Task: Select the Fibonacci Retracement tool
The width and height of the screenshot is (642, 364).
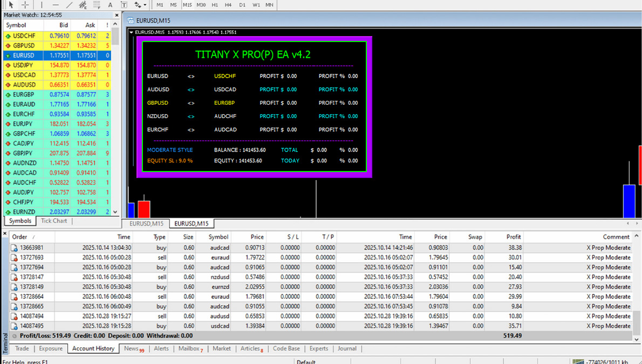Action: [x=97, y=5]
